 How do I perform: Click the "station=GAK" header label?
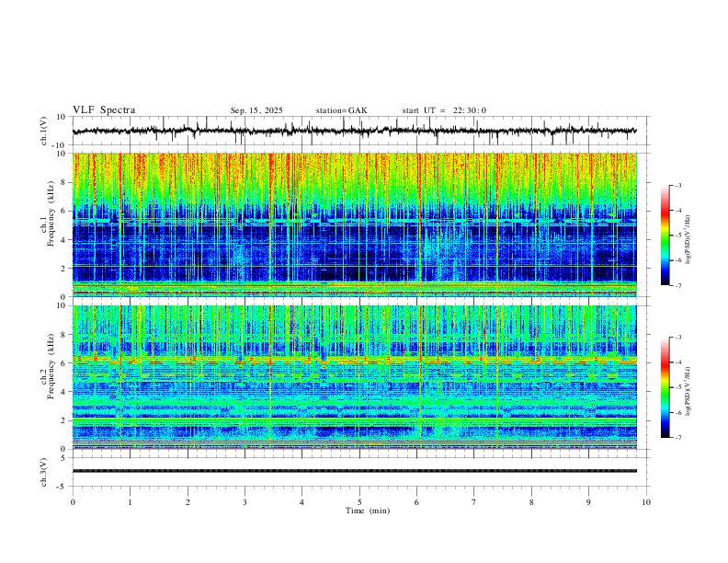tap(341, 110)
